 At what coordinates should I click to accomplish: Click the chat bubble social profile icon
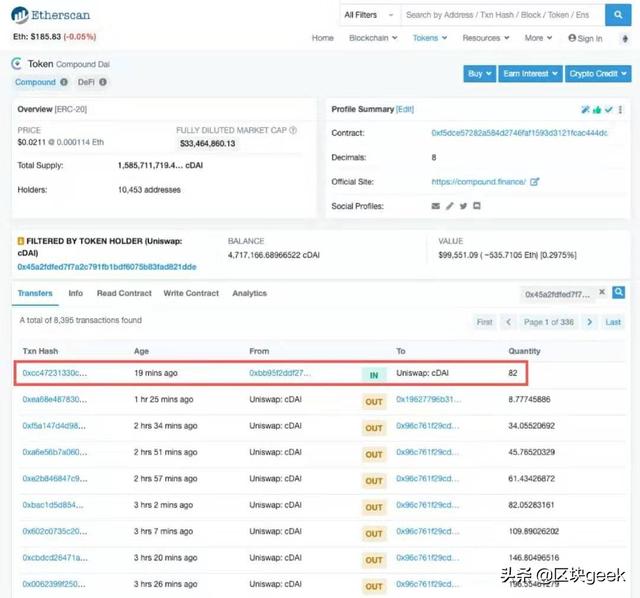point(476,206)
